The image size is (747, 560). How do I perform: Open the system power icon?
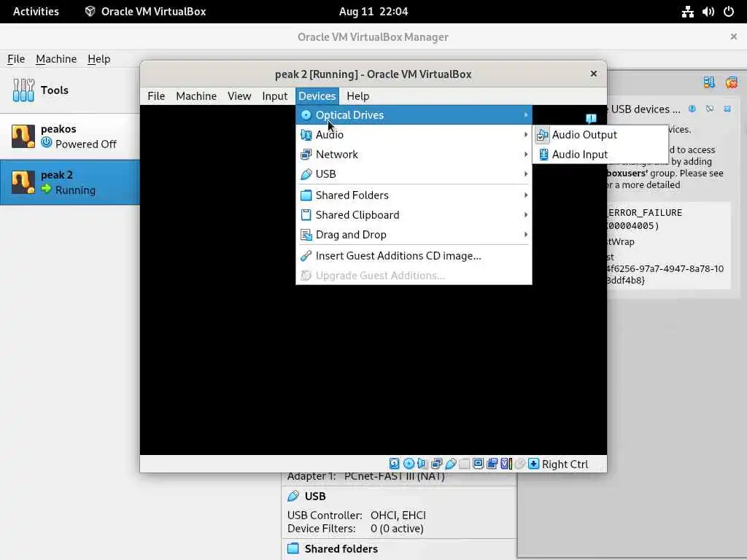729,12
